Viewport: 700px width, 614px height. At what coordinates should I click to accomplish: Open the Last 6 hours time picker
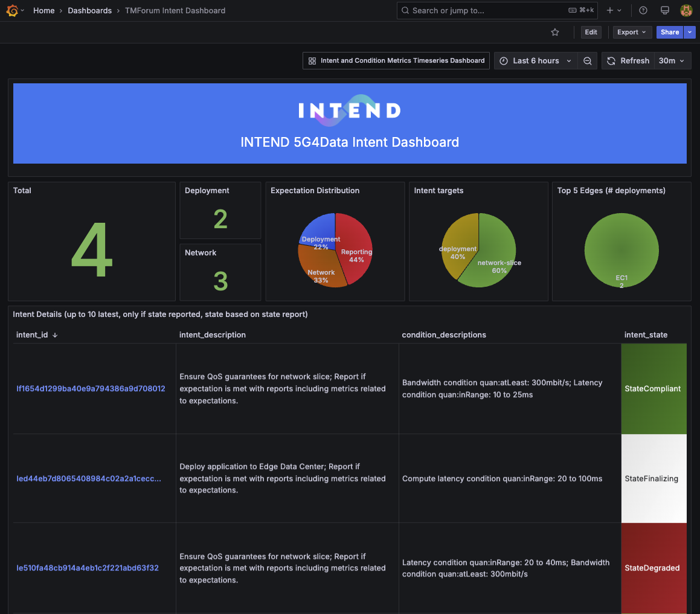[x=535, y=61]
